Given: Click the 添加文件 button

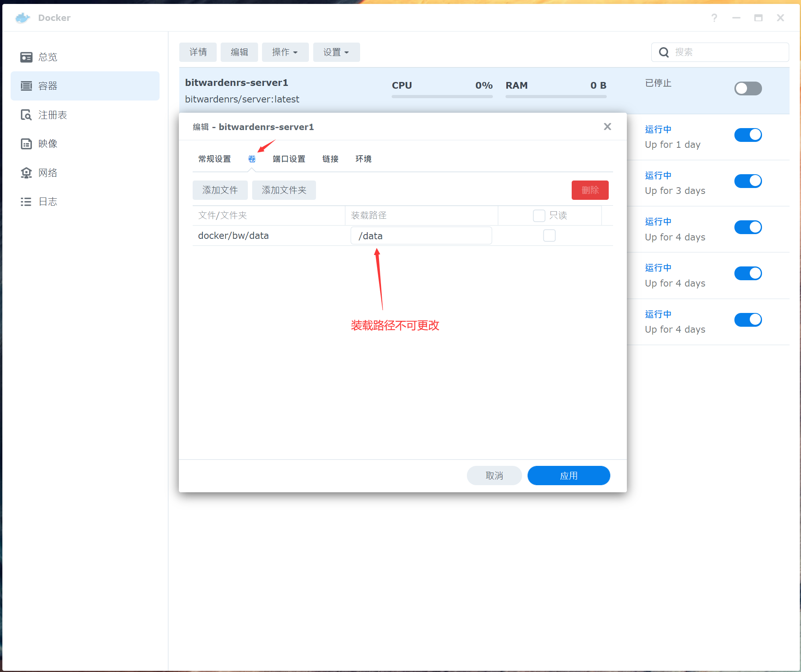Looking at the screenshot, I should tap(220, 190).
